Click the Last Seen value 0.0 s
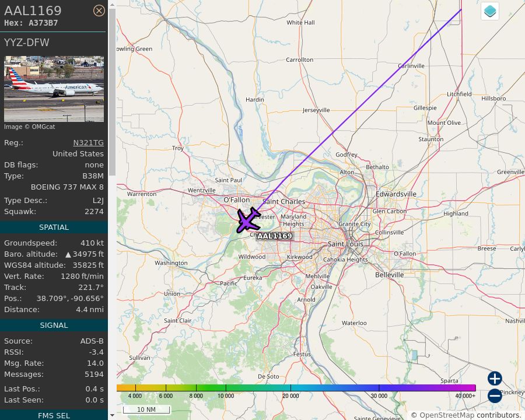Image resolution: width=525 pixels, height=420 pixels. point(94,400)
